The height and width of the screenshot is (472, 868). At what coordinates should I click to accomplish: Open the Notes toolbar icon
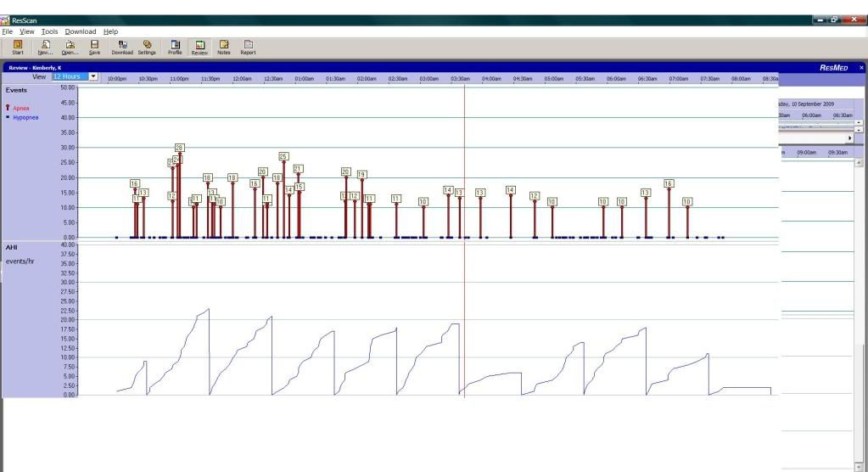point(224,46)
